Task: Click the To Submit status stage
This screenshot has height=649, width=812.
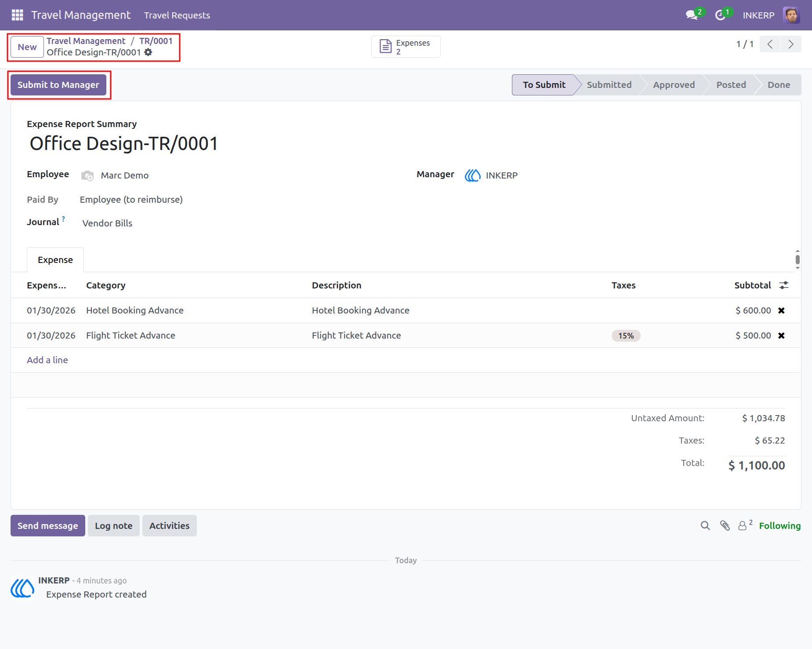Action: (544, 85)
